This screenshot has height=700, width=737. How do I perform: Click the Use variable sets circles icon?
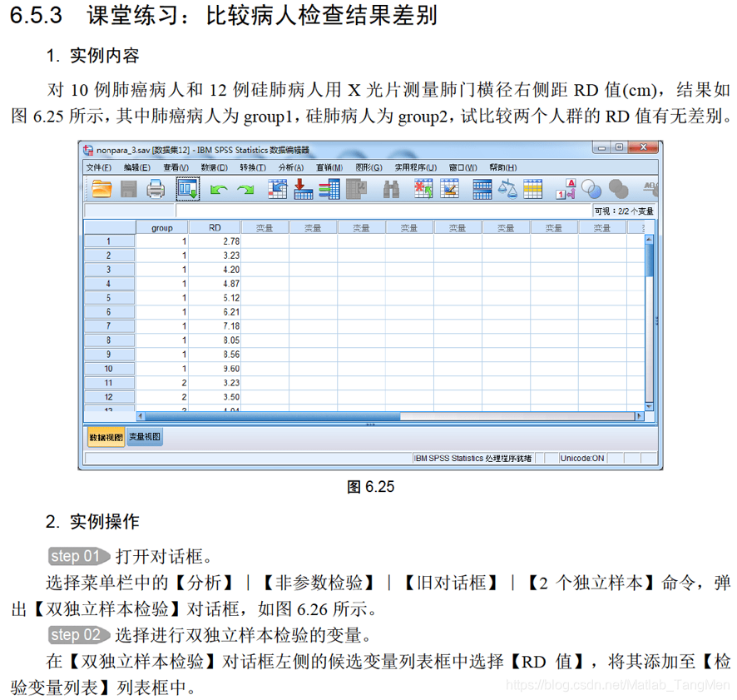[x=591, y=189]
